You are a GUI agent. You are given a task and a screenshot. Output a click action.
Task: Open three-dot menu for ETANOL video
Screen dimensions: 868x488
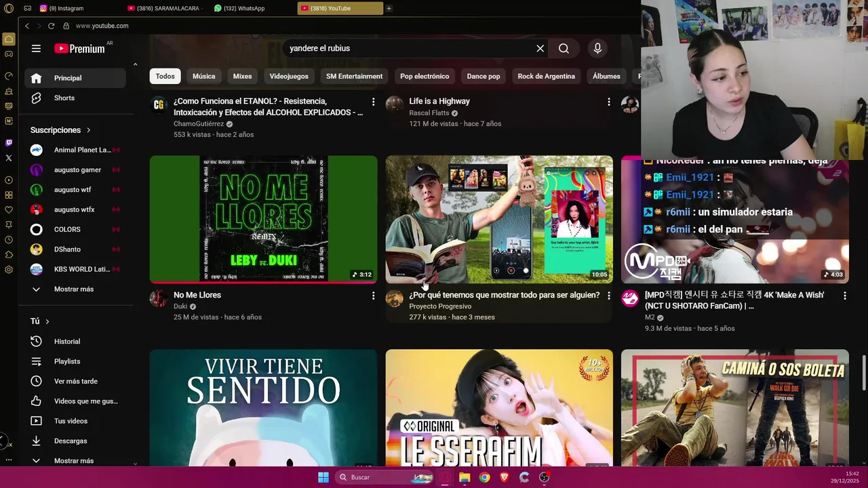[x=373, y=102]
